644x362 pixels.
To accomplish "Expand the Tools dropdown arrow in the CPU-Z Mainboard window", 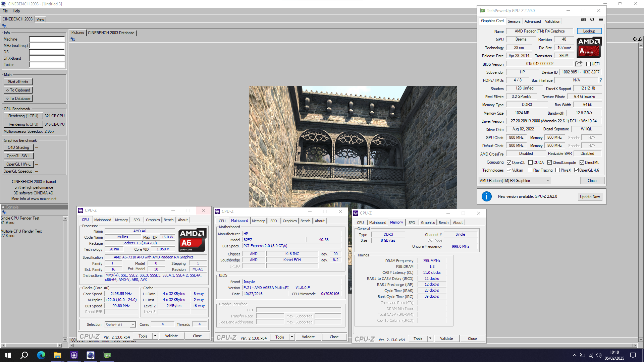I will [292, 337].
